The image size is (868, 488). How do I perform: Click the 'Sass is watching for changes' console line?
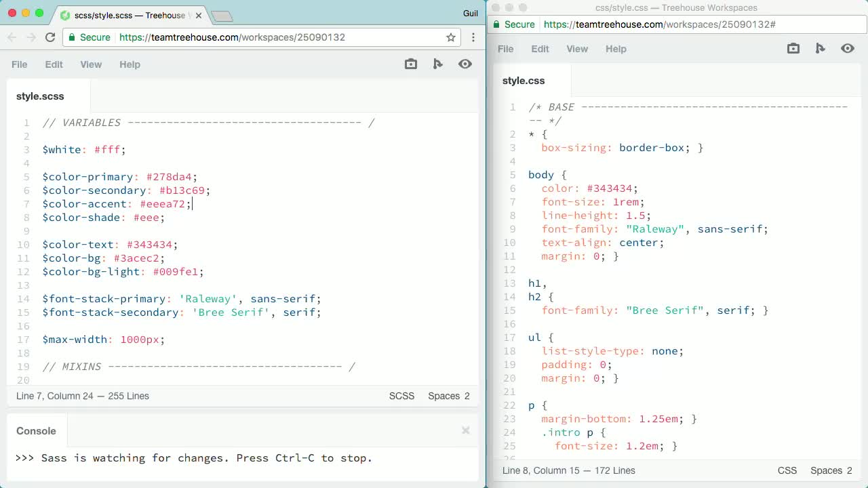pyautogui.click(x=194, y=458)
